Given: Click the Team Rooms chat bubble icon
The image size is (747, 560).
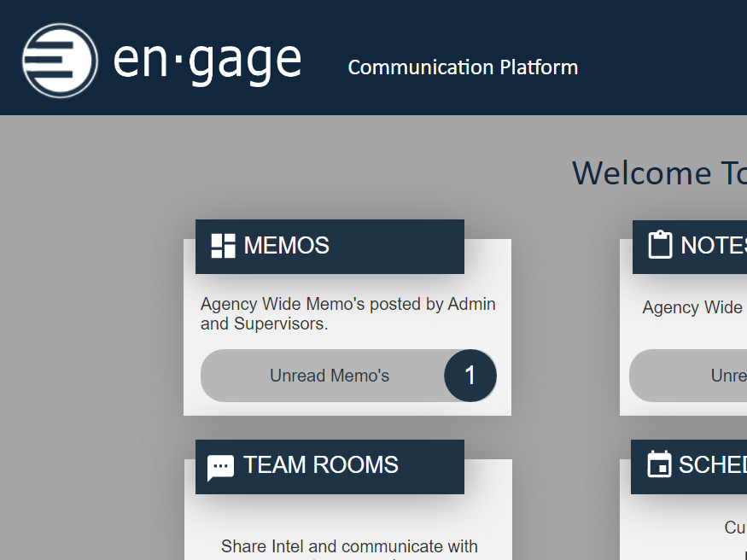Looking at the screenshot, I should tap(220, 467).
